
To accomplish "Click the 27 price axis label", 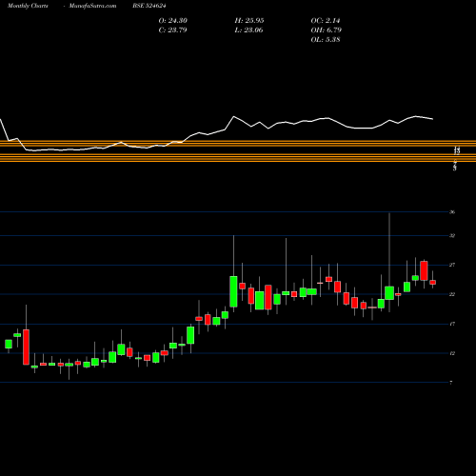I will pos(452,265).
